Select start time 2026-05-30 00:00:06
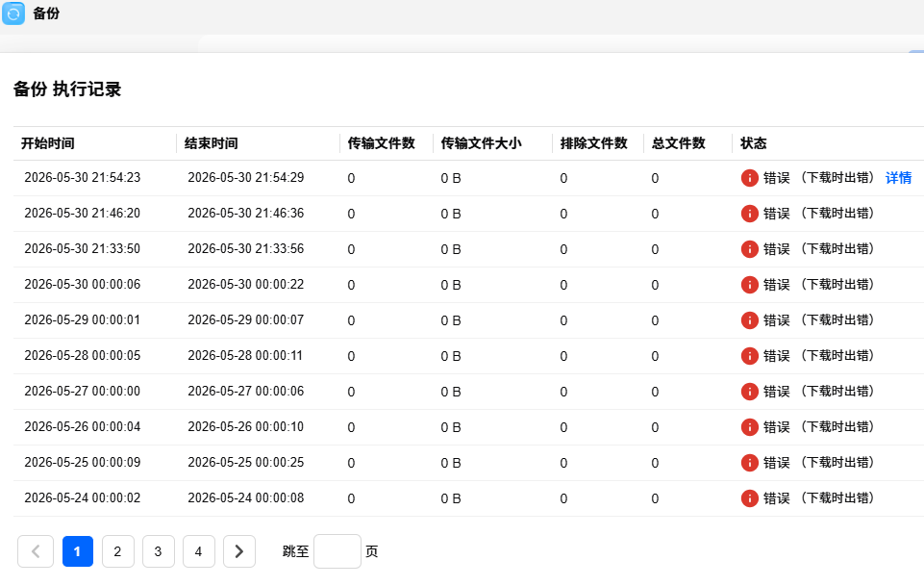 click(83, 285)
